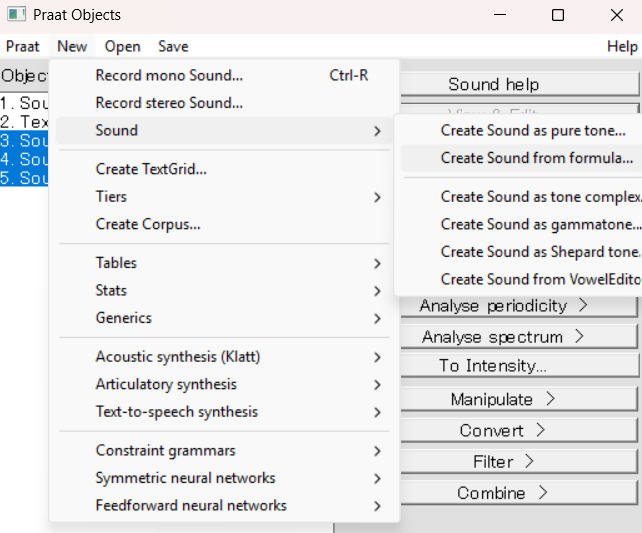Expand the Generics submenu
Viewport: 642px width, 533px height.
(224, 318)
